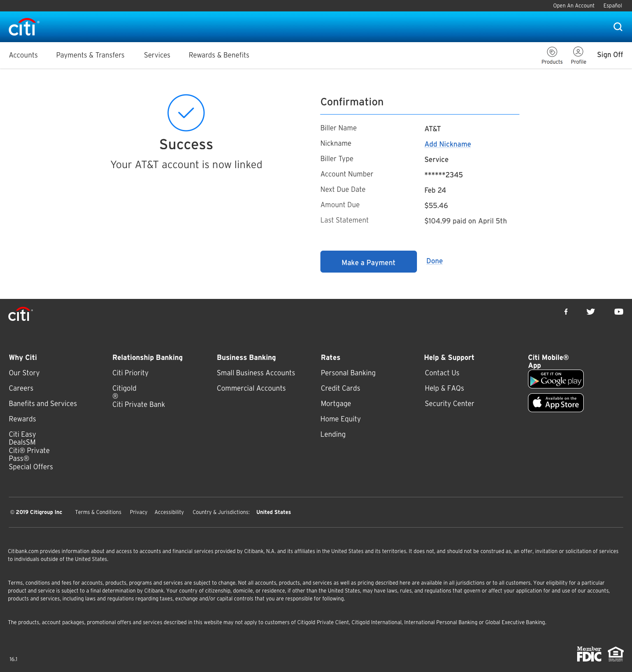Open Privacy footer link
Viewport: 632px width, 672px height.
[x=139, y=512]
